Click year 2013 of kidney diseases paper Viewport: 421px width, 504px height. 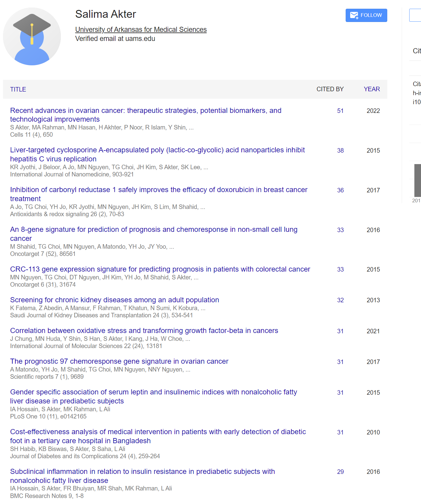373,300
